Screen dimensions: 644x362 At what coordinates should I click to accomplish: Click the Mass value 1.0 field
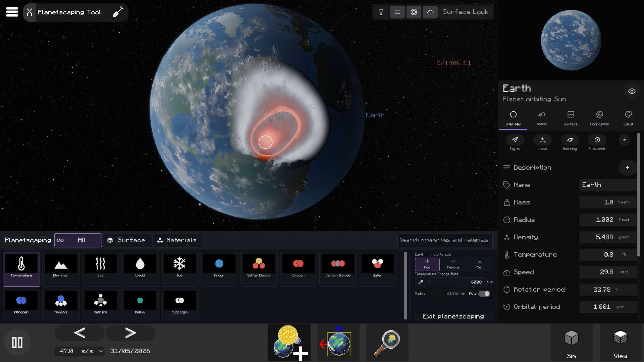click(x=607, y=202)
